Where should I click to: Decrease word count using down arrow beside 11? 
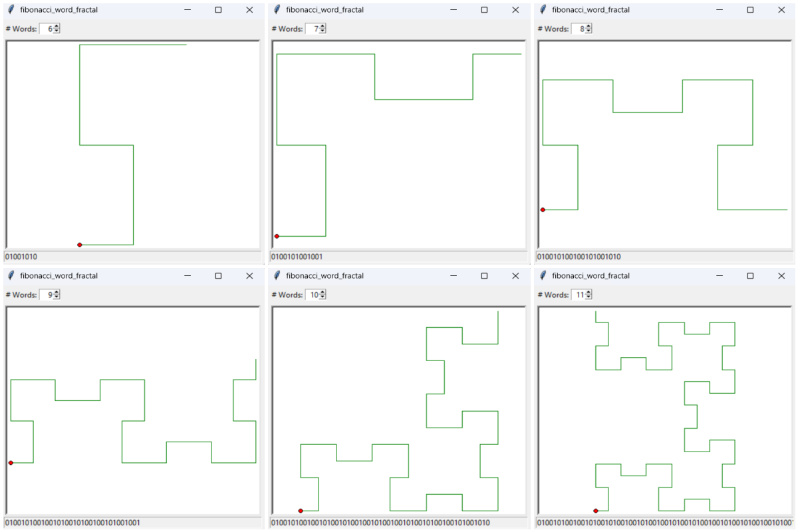pyautogui.click(x=589, y=297)
